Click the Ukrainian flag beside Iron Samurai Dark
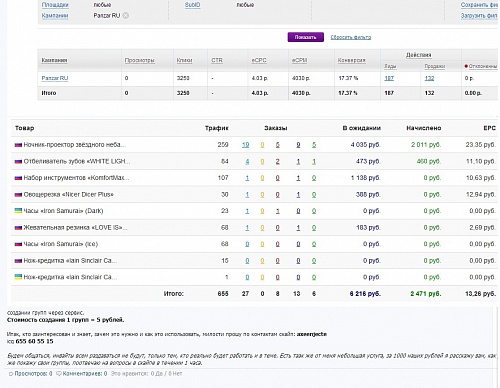This screenshot has height=388, width=500. tap(18, 211)
